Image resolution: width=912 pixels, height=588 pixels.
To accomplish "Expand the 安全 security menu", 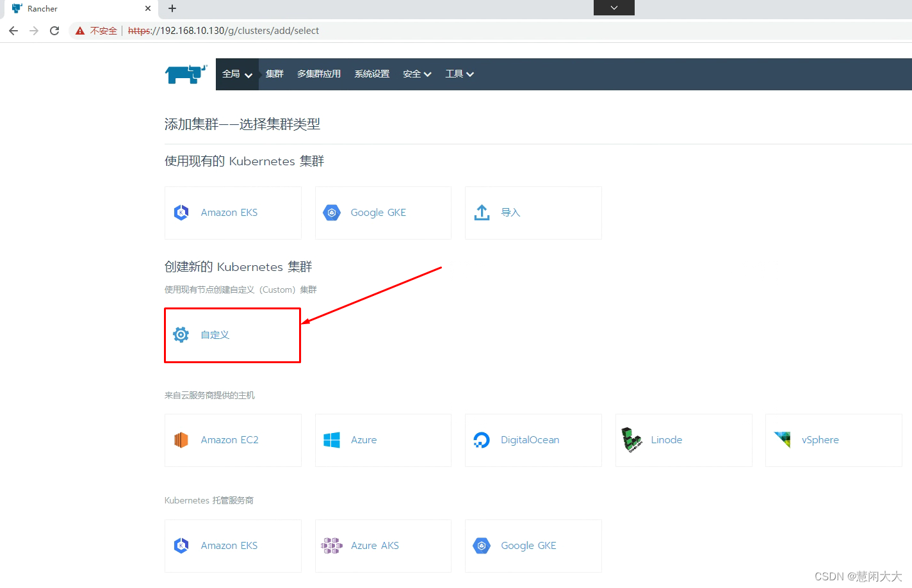I will pyautogui.click(x=417, y=74).
